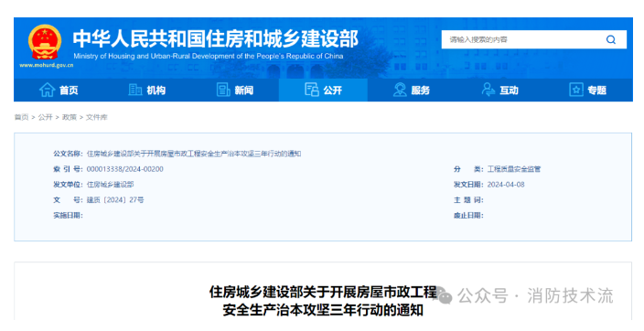Viewport: 644px width, 331px height.
Task: Click the national emblem logo
Action: (45, 42)
